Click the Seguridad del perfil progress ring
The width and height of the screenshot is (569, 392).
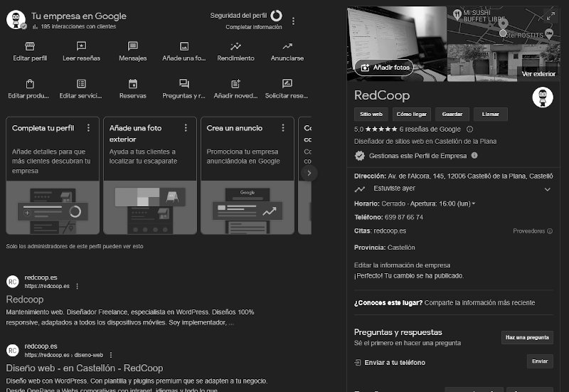[x=276, y=16]
